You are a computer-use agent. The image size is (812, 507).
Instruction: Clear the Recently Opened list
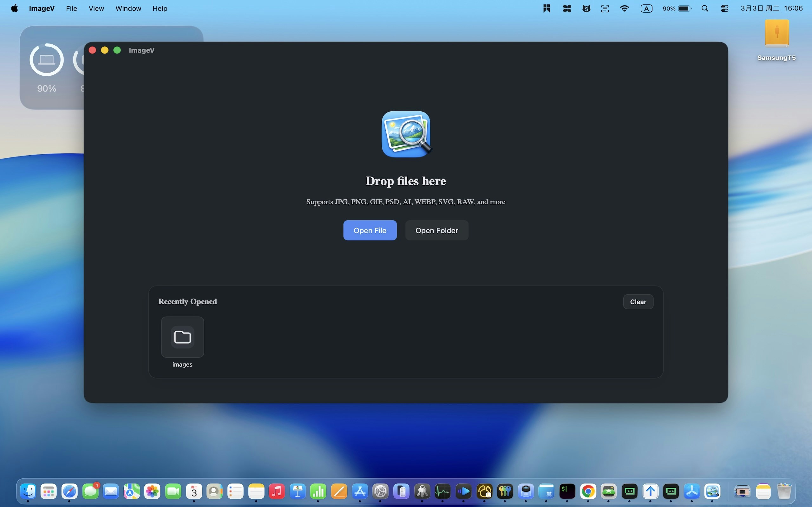coord(638,302)
